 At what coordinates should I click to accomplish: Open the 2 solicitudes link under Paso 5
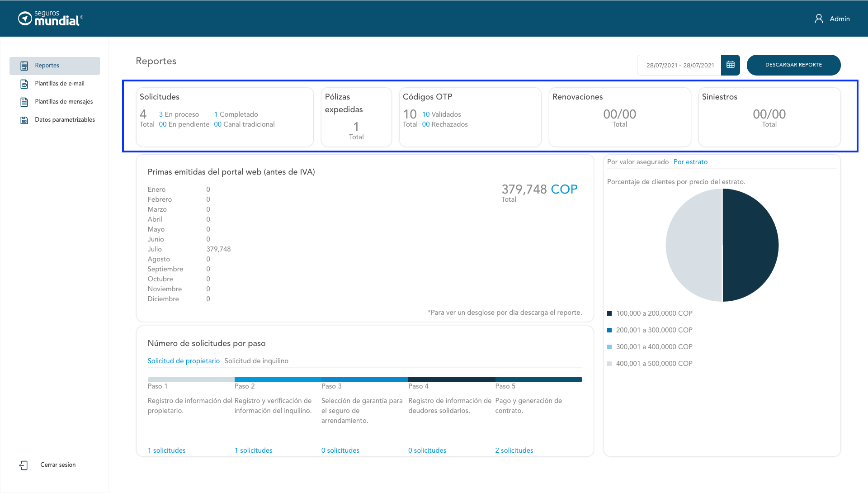click(x=514, y=450)
